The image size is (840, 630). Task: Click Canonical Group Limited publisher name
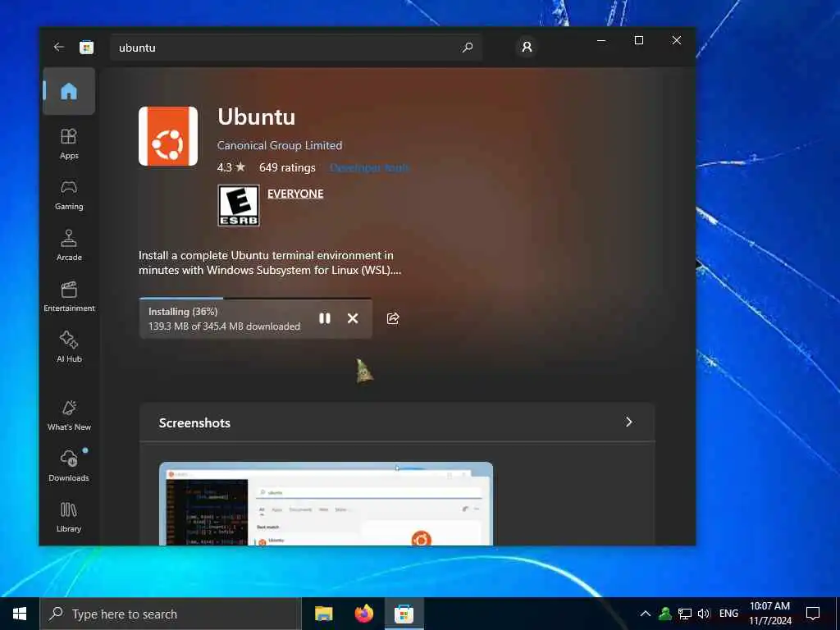pyautogui.click(x=280, y=145)
